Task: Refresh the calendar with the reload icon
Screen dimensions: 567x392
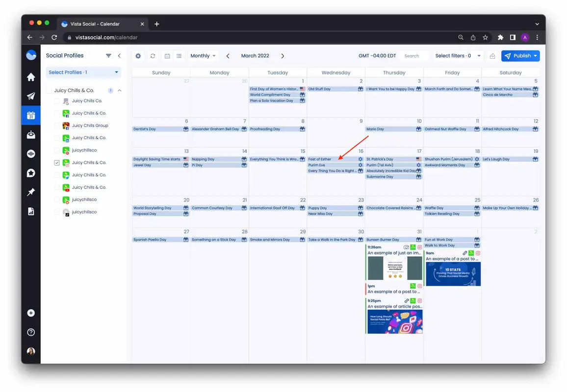Action: (x=153, y=56)
